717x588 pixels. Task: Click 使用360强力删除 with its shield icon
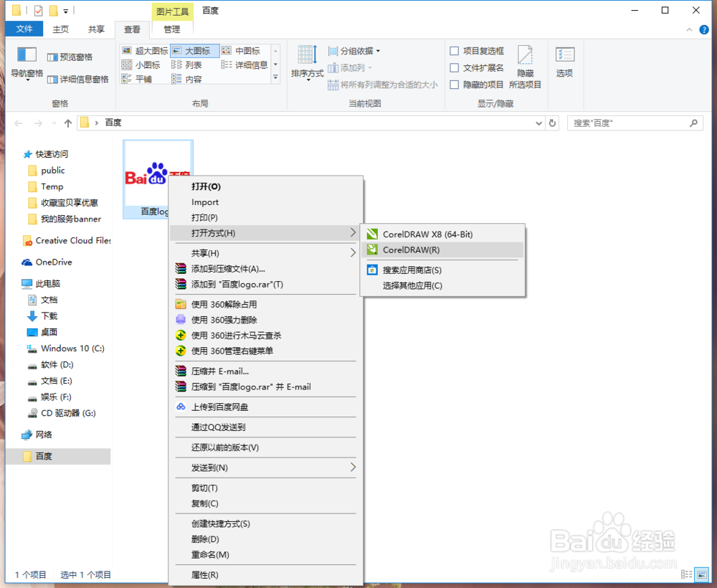223,319
